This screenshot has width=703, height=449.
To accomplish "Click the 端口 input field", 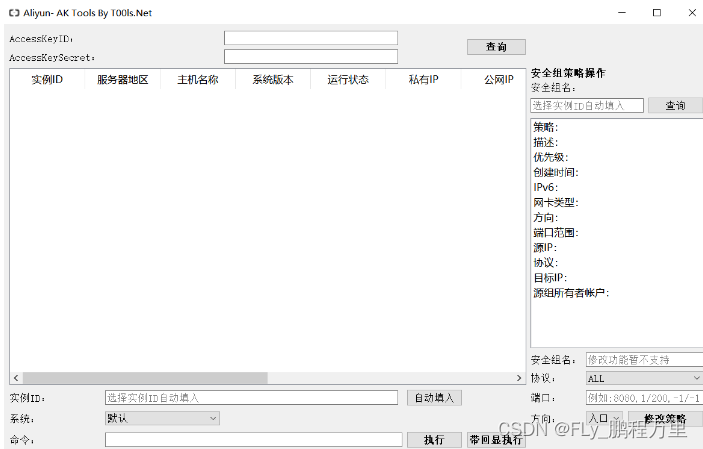I will pyautogui.click(x=644, y=397).
